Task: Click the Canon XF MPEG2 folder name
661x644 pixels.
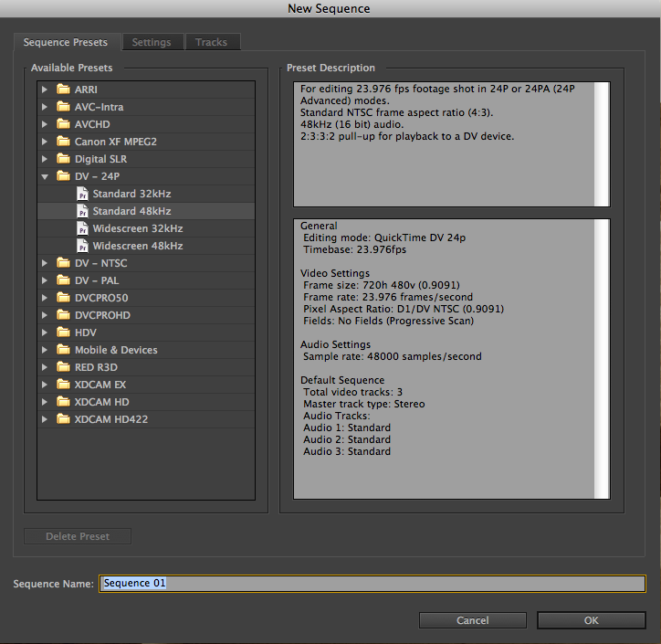Action: [x=116, y=142]
